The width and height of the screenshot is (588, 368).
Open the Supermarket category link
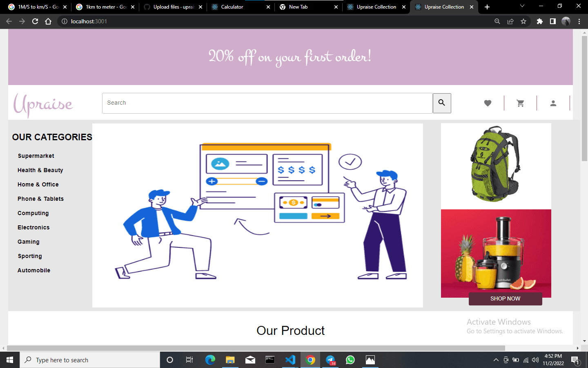(36, 156)
